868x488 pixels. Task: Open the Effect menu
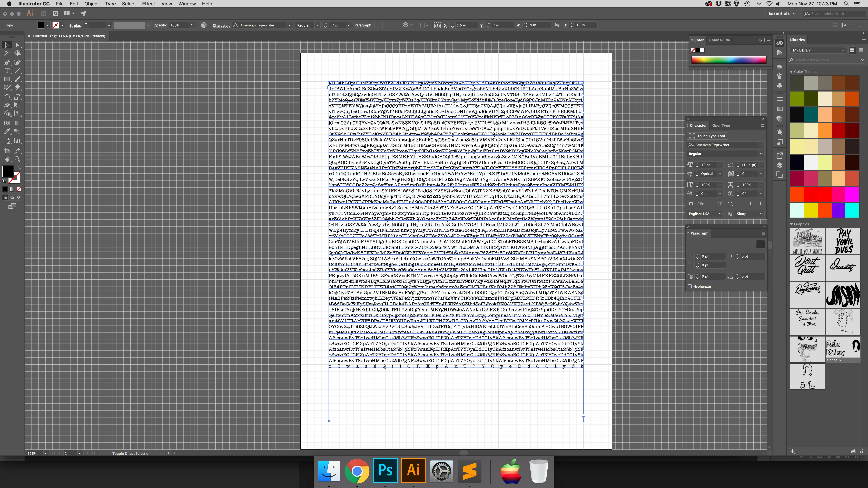[x=148, y=4]
